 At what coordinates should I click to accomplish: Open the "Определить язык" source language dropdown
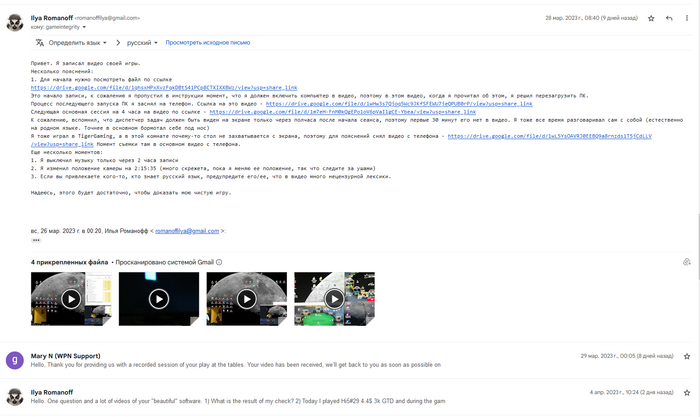(x=78, y=43)
